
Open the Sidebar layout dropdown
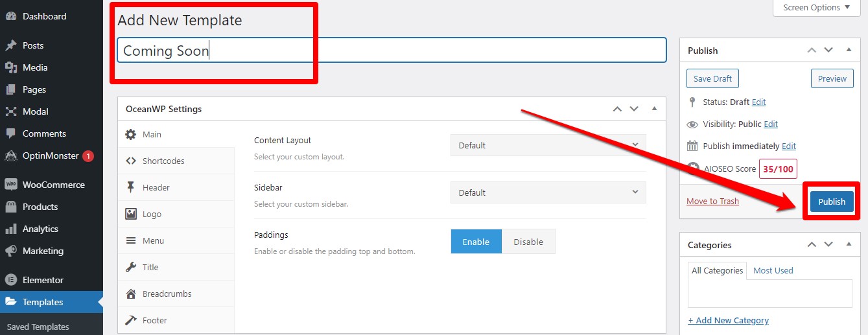548,192
